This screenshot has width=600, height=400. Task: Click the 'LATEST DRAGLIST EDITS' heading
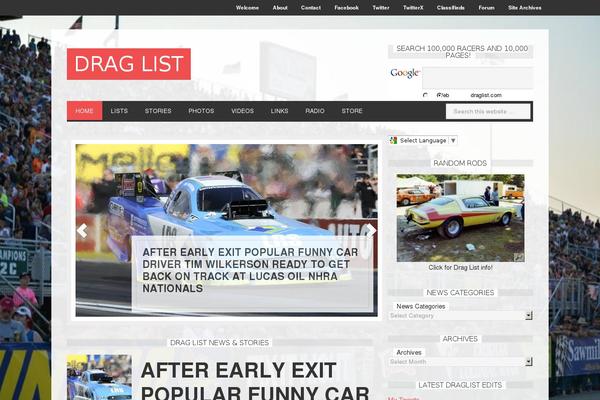pos(460,385)
